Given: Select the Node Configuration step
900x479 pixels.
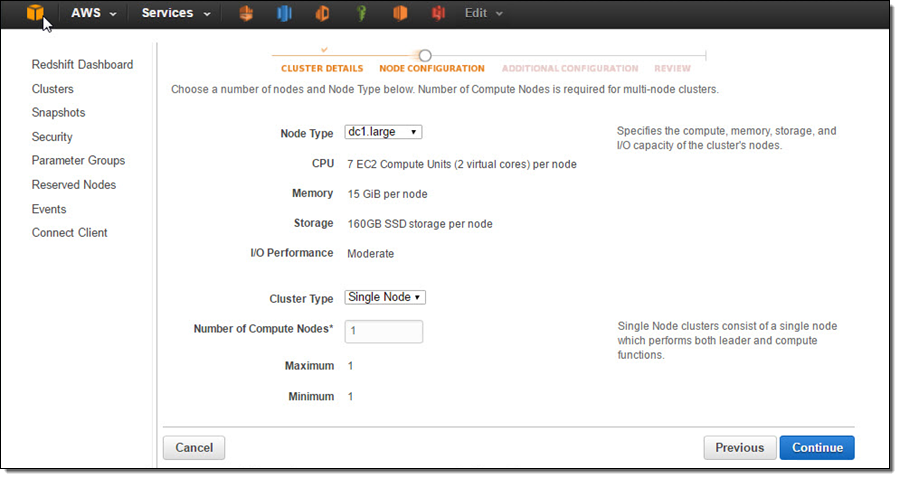Looking at the screenshot, I should tap(432, 68).
